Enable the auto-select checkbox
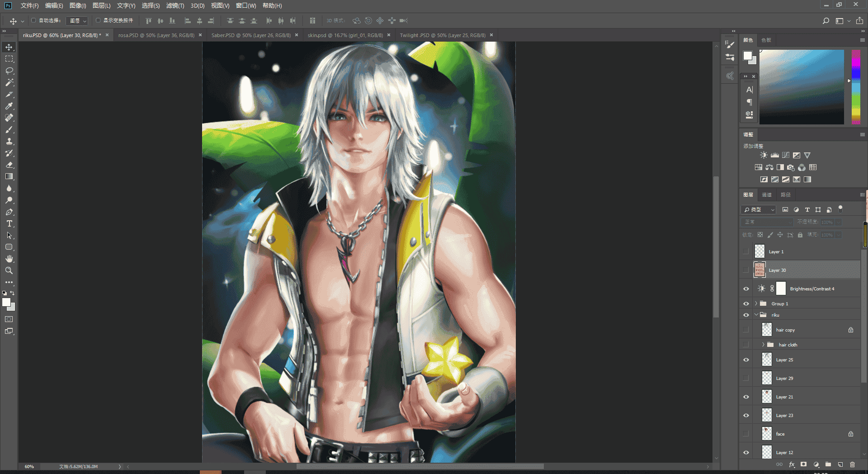The width and height of the screenshot is (868, 474). click(x=33, y=20)
